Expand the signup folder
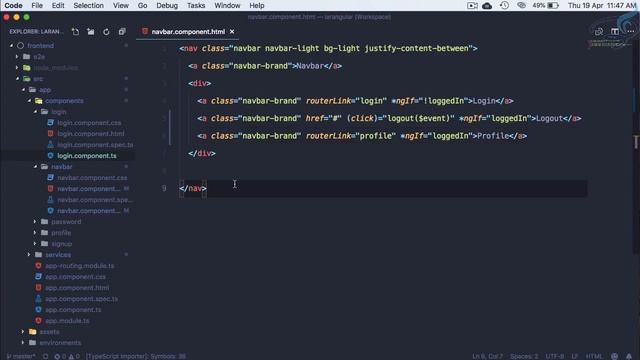This screenshot has height=360, width=640. 35,244
